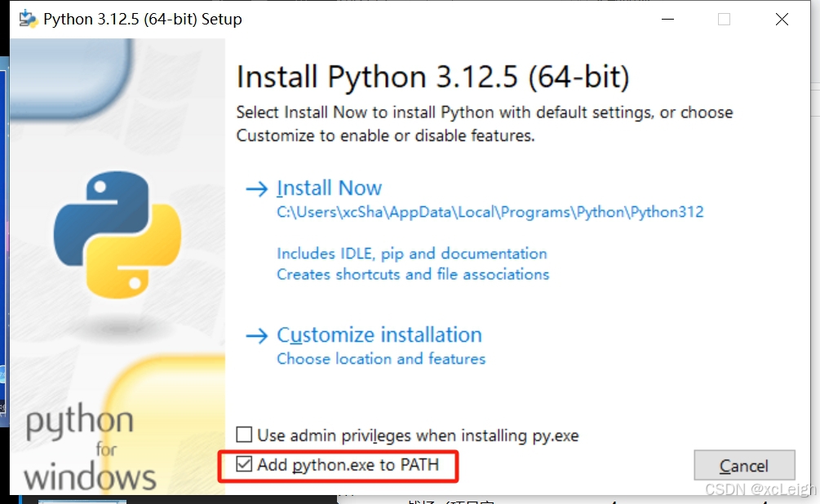Click 'Choose location and features' text
820x504 pixels.
pyautogui.click(x=381, y=359)
